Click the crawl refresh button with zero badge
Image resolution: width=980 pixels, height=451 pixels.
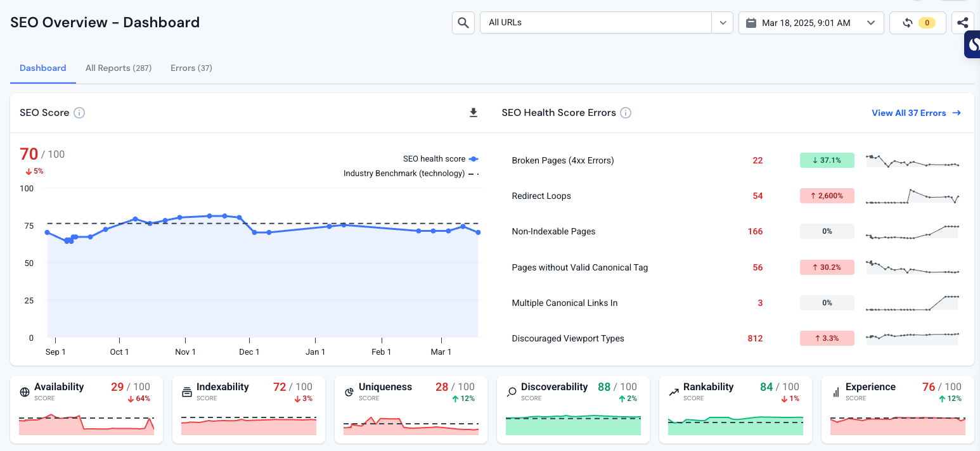coord(917,22)
